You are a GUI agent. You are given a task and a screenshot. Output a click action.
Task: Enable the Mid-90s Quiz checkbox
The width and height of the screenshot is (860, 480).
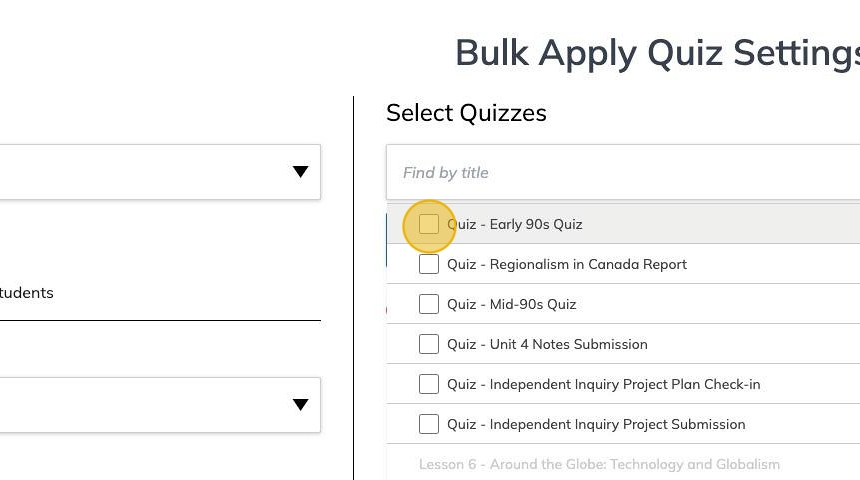coord(429,304)
